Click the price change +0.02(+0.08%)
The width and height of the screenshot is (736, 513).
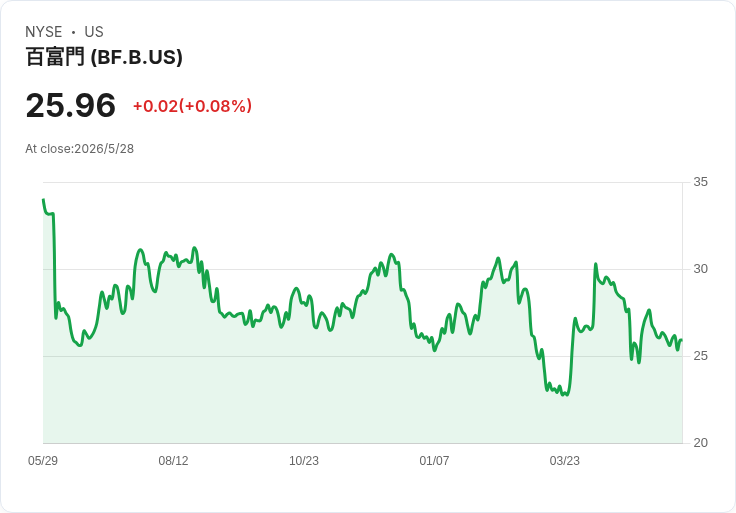point(192,106)
